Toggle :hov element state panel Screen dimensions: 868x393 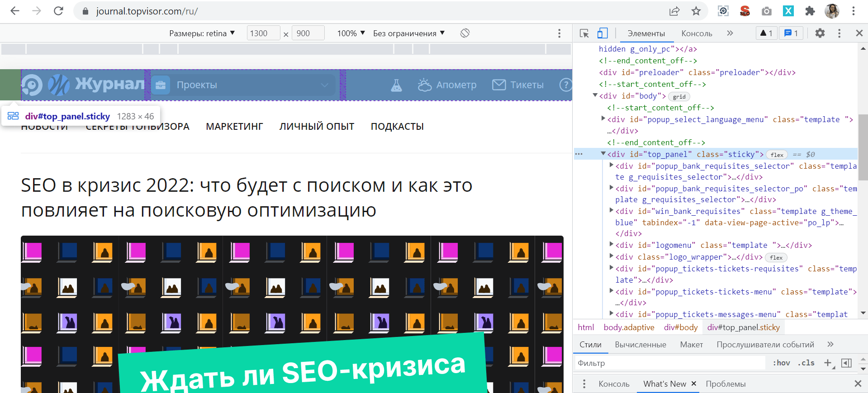781,363
